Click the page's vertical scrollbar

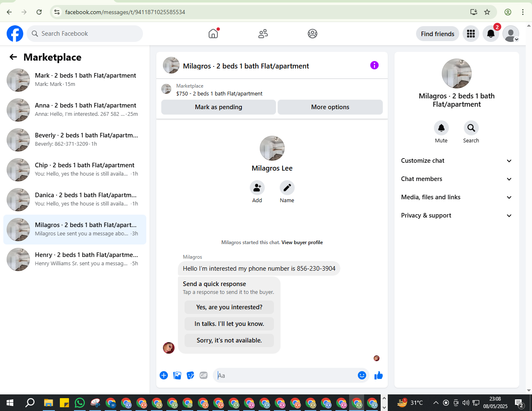[x=529, y=208]
